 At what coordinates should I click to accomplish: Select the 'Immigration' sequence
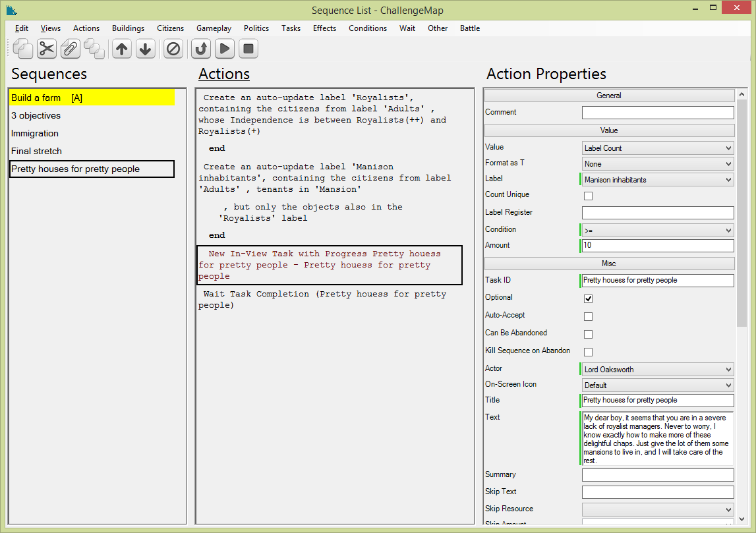[92, 134]
